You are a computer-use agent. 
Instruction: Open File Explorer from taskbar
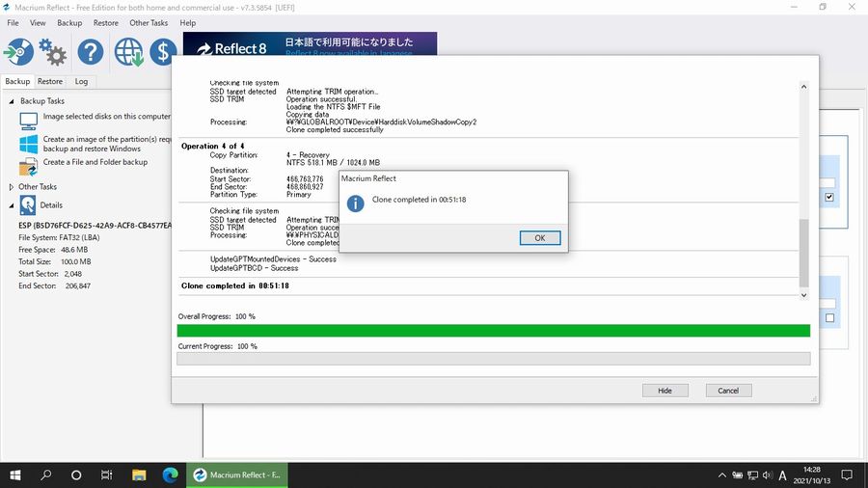138,475
